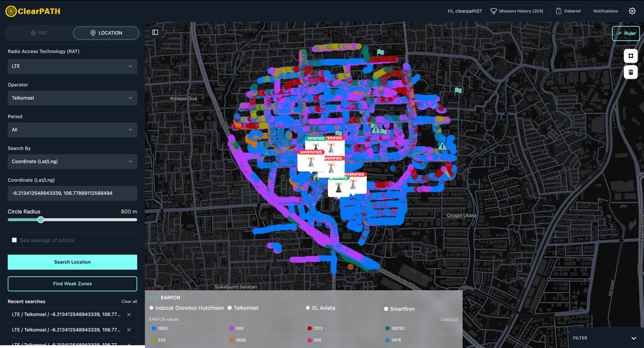Open Notifications from top bar
Viewport: 644px width, 348px height.
[x=605, y=11]
